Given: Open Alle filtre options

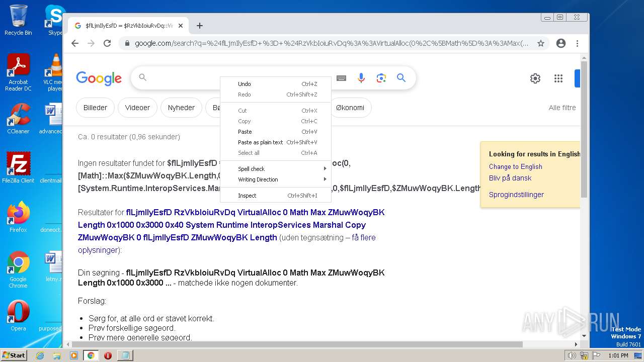Looking at the screenshot, I should click(562, 108).
